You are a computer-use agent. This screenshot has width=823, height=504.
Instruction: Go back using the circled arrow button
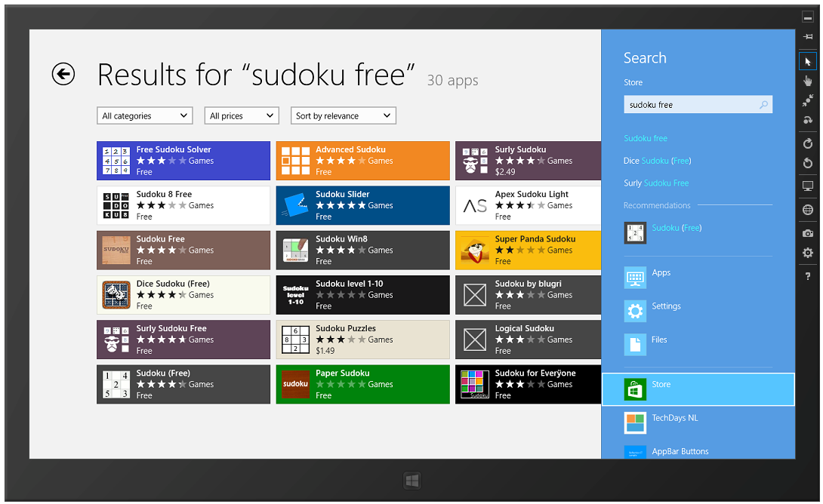[x=63, y=73]
